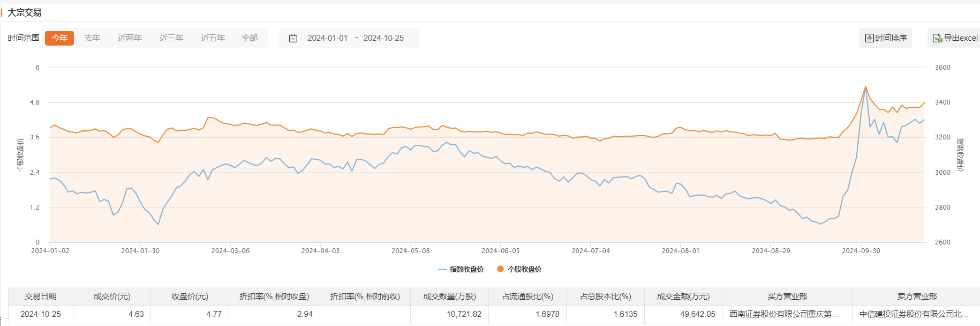The image size is (980, 326).
Task: Open the end date field 2024-10-25
Action: 383,38
